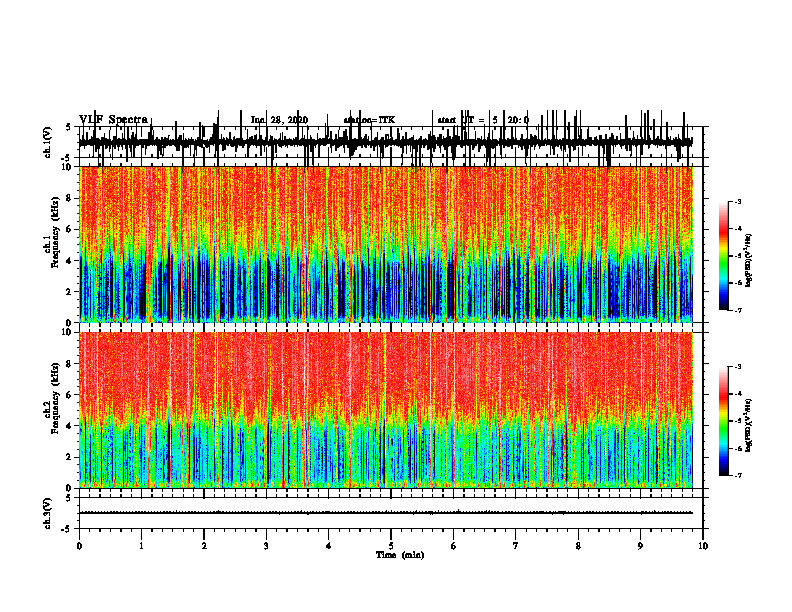
Task: Select the "start UT = 5 20: 0" text
Action: (483, 120)
